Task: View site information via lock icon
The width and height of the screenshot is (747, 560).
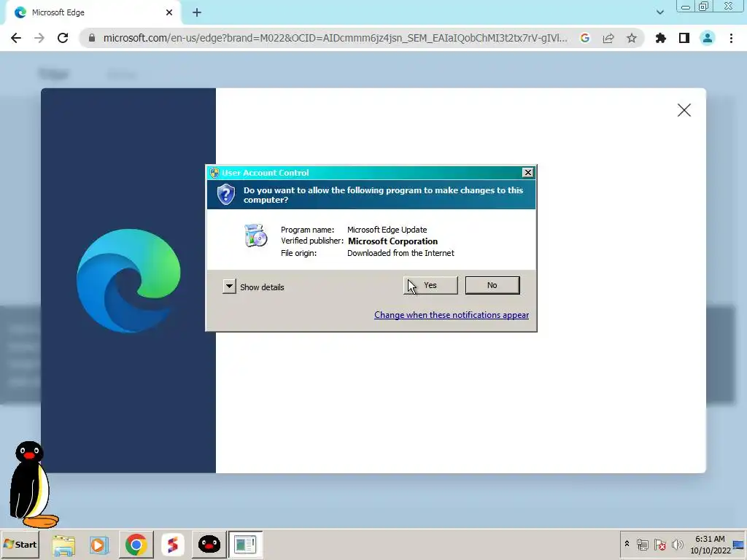Action: click(x=92, y=38)
